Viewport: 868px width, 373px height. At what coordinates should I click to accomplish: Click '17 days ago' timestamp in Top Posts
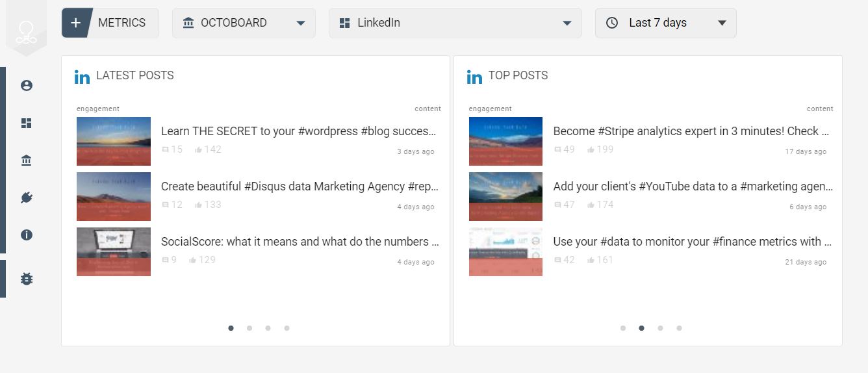[x=806, y=152]
